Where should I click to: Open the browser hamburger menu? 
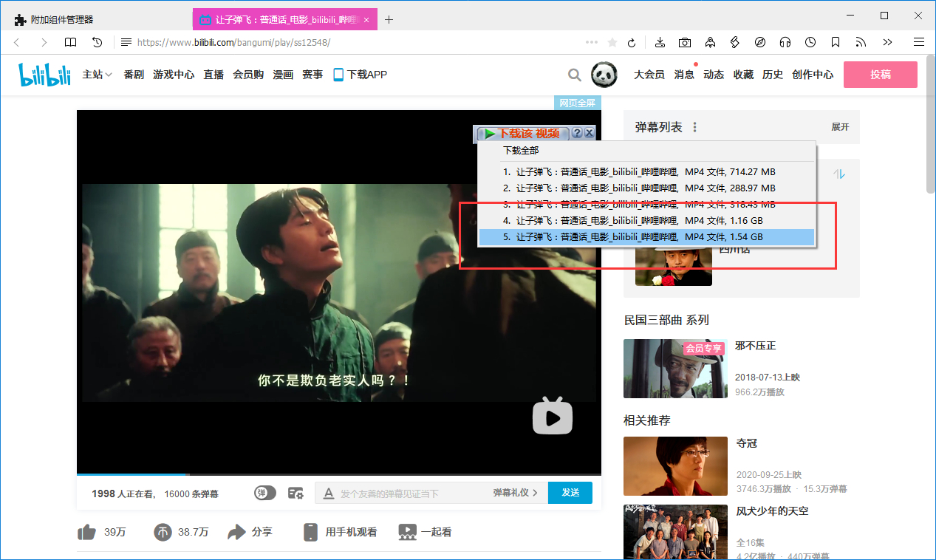point(919,42)
